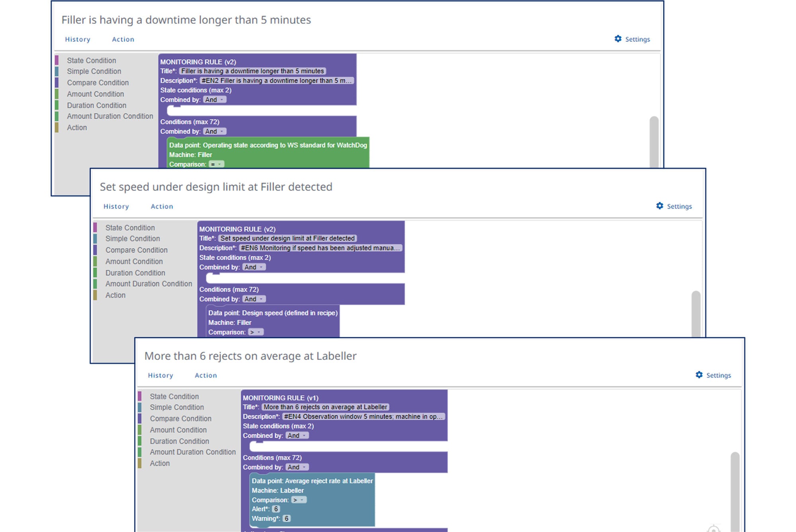Click target icon at bottom right corner

[714, 528]
